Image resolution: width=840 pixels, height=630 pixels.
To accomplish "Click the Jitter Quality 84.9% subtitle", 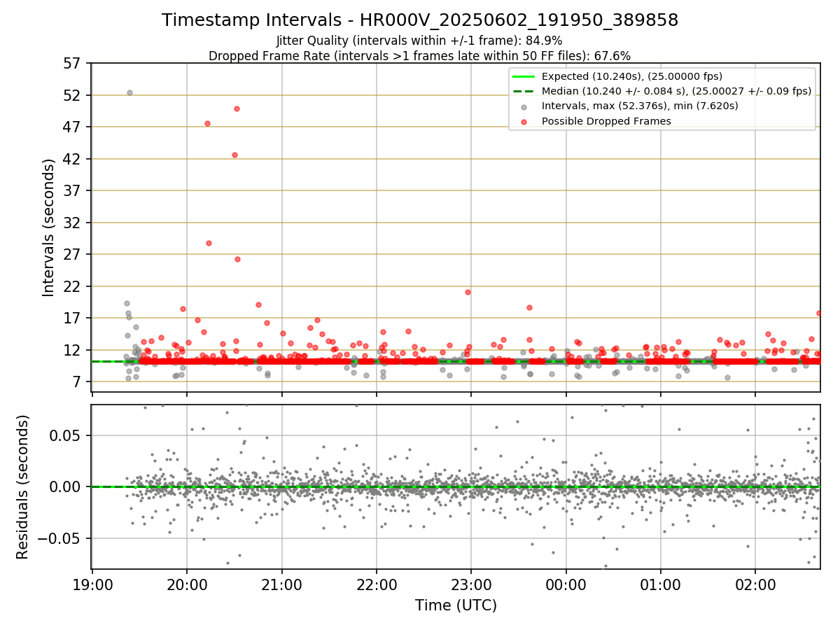I will coord(419,41).
